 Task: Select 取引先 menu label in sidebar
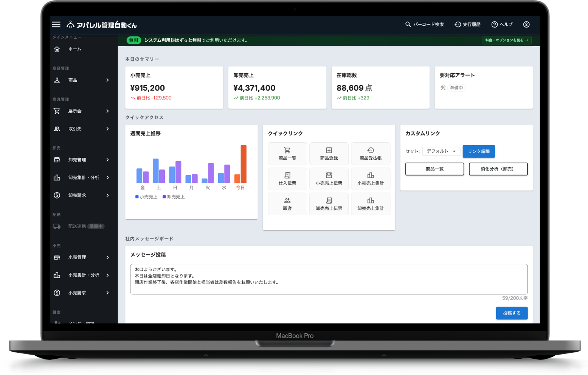pos(75,129)
